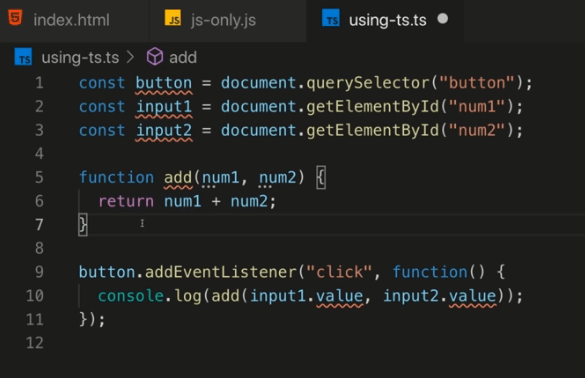Click line number 1 in the gutter
Screen dimensions: 585x378
click(40, 83)
